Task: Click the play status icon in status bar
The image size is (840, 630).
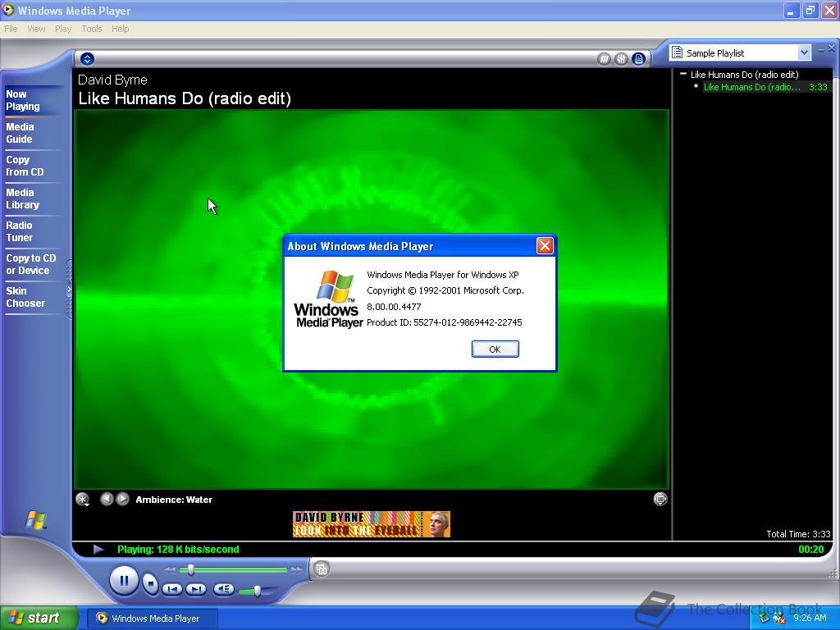Action: pyautogui.click(x=98, y=549)
